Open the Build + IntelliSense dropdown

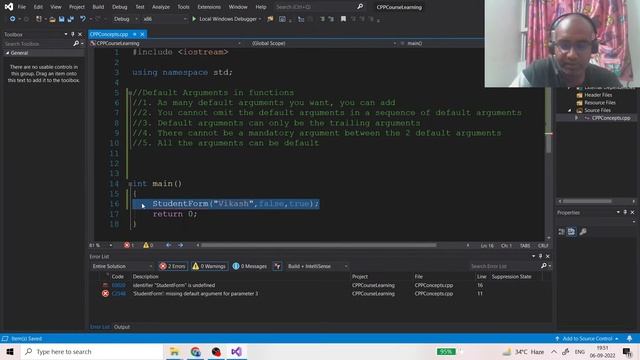[317, 266]
